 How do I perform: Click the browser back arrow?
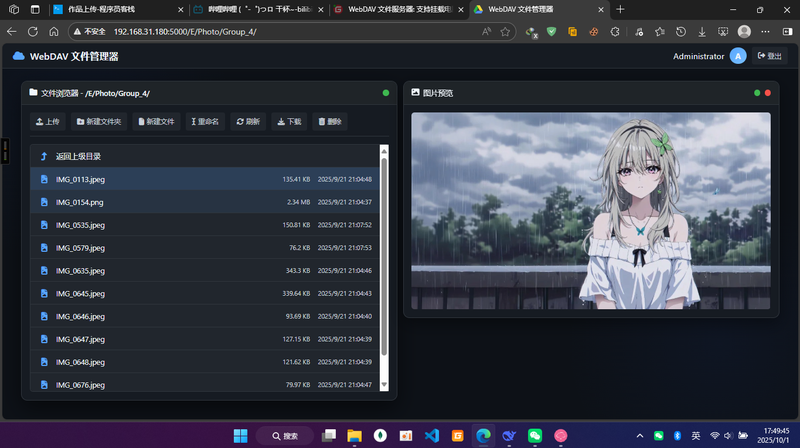coord(12,32)
